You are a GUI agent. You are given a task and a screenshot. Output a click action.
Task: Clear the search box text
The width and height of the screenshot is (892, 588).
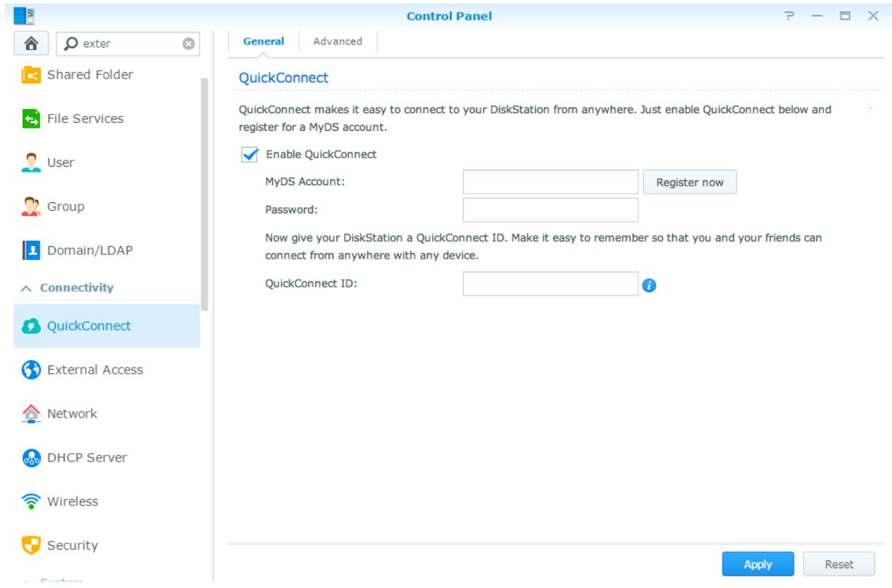click(x=188, y=43)
